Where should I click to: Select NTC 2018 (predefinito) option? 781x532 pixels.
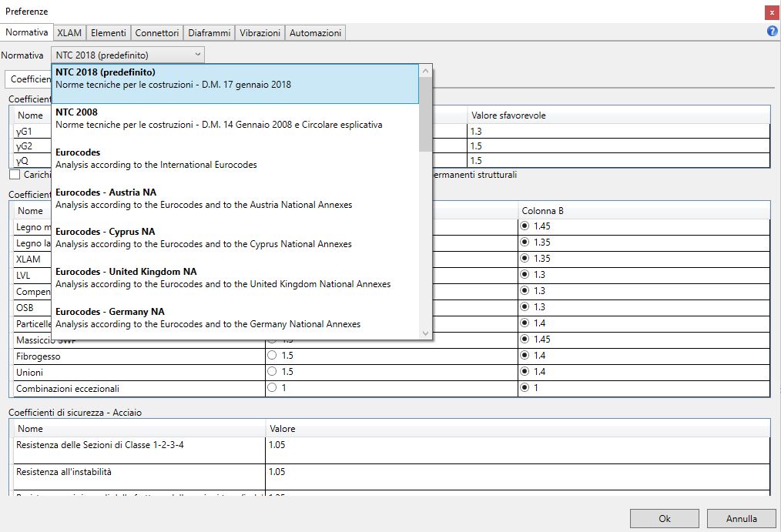(235, 84)
